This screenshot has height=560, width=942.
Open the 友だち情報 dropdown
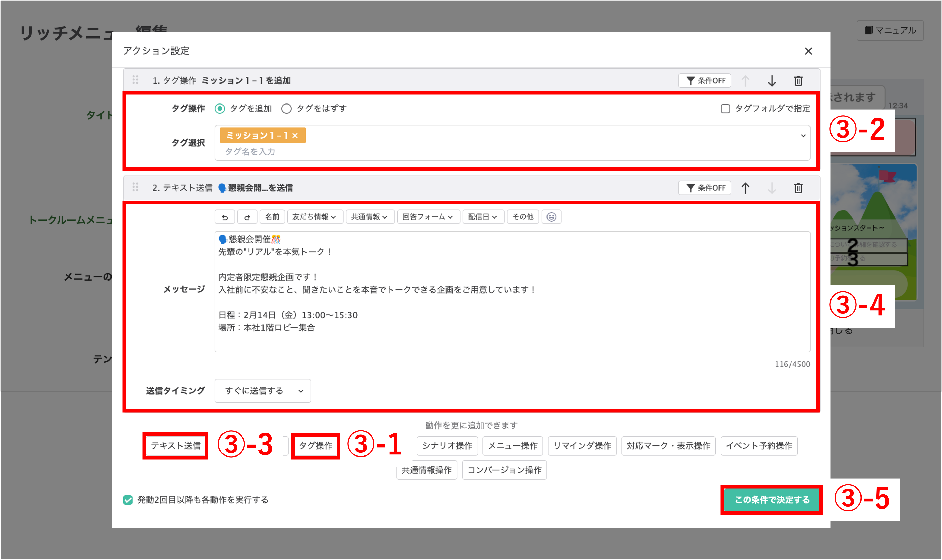pos(315,217)
